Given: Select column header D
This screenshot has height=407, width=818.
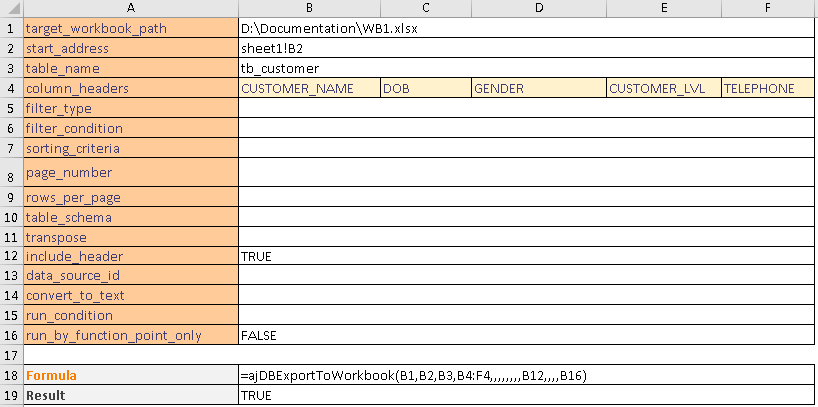Looking at the screenshot, I should point(538,8).
